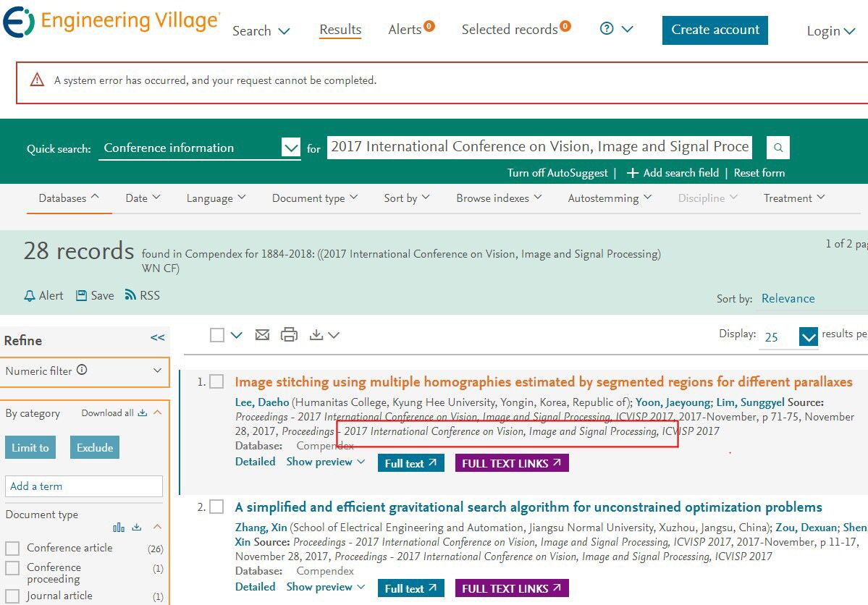
Task: Open the Search menu
Action: [x=261, y=31]
